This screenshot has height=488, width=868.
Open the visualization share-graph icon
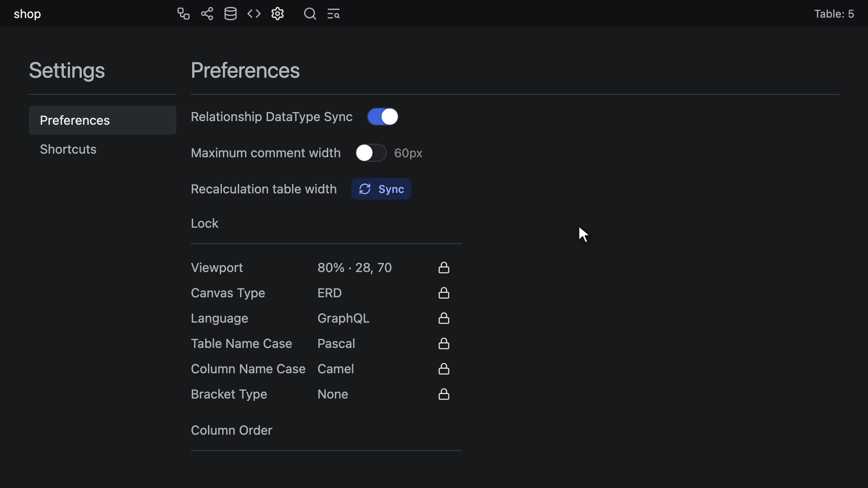(207, 14)
